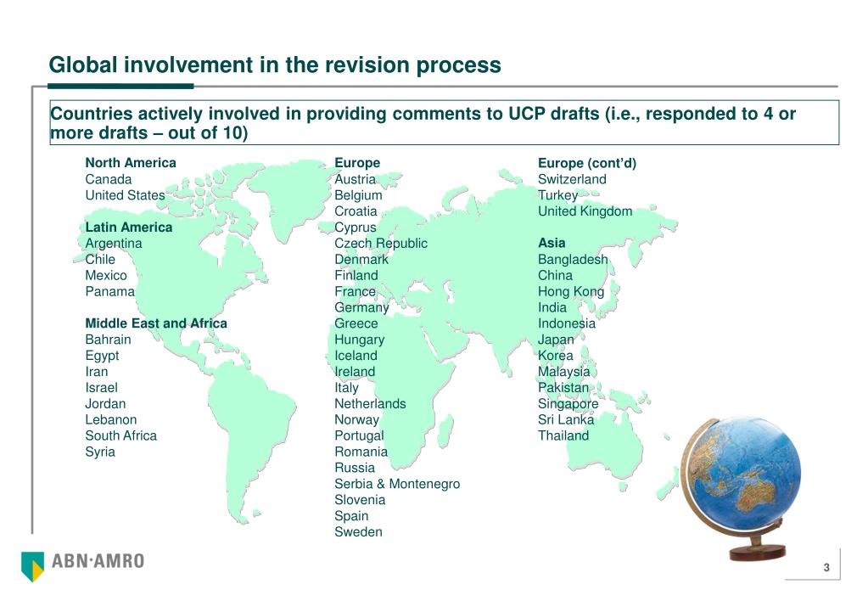This screenshot has width=868, height=601.
Task: Click the country 'Croatia'
Action: (356, 211)
